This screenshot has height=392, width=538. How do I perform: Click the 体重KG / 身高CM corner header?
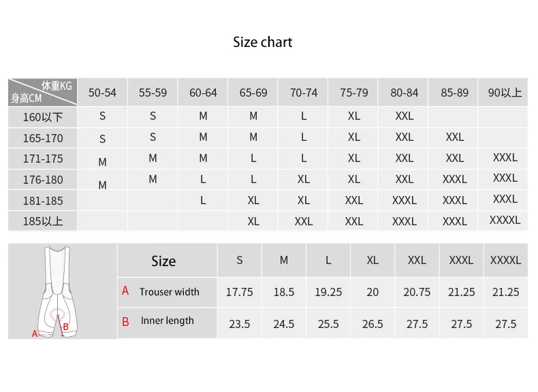coord(42,93)
